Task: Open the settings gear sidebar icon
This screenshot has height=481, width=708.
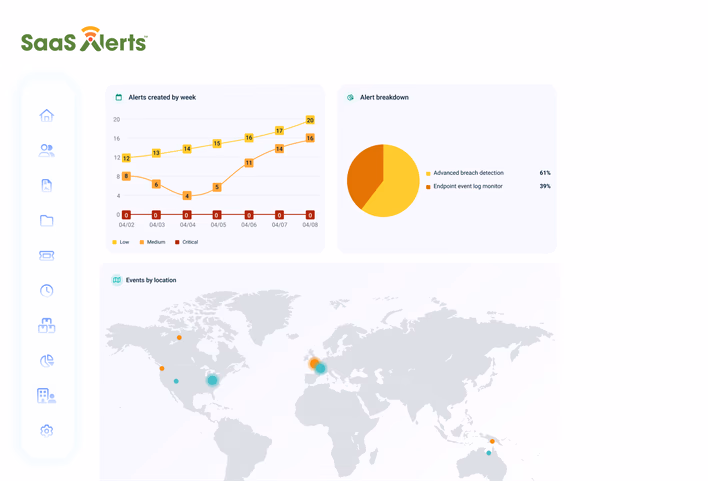Action: point(47,431)
